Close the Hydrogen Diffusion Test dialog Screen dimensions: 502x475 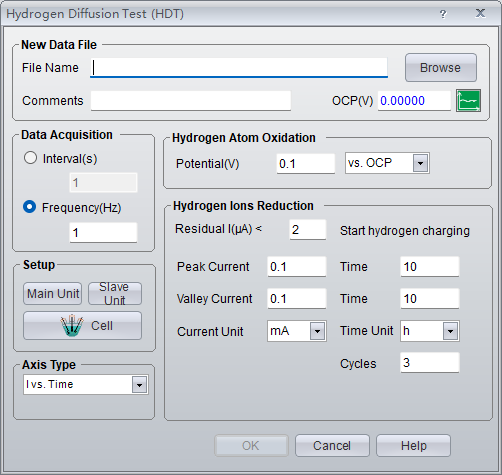point(480,13)
